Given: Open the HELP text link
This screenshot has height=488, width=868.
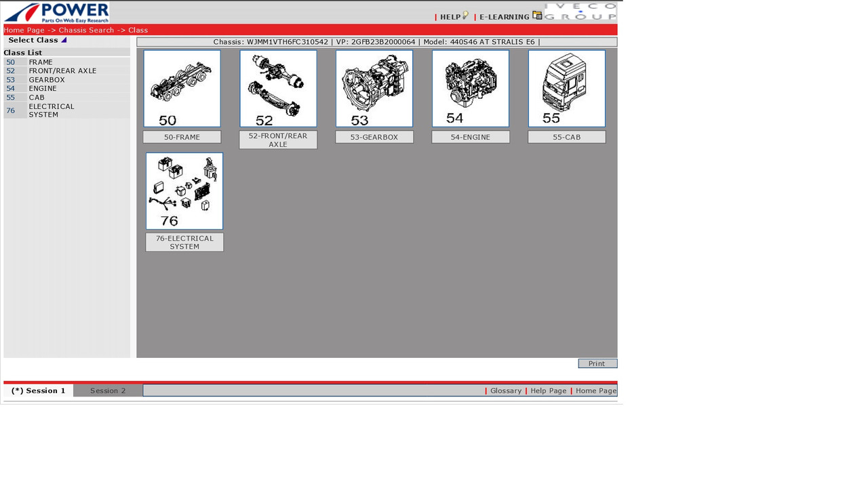Looking at the screenshot, I should pos(450,17).
